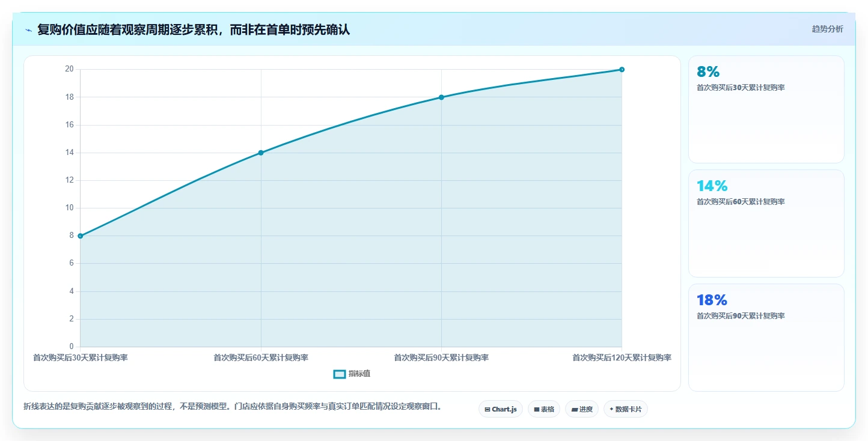Click the trend icon beside the title
Image resolution: width=868 pixels, height=441 pixels.
pos(28,29)
